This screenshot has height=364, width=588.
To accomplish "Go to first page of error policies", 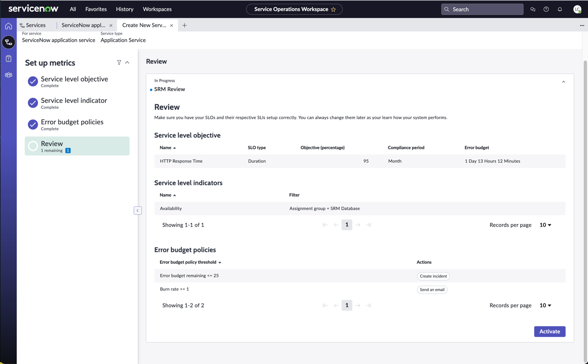I will tap(325, 305).
